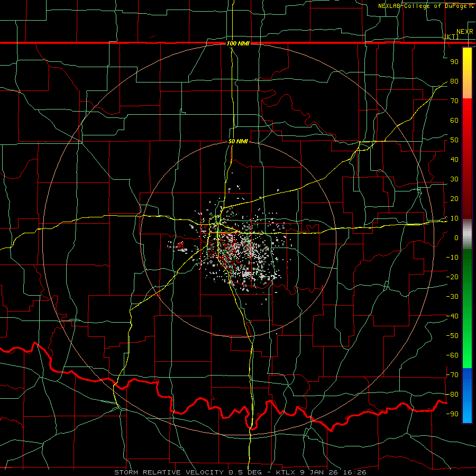Click the 'NEXLAB-College of DuPage' credit text

click(x=423, y=6)
